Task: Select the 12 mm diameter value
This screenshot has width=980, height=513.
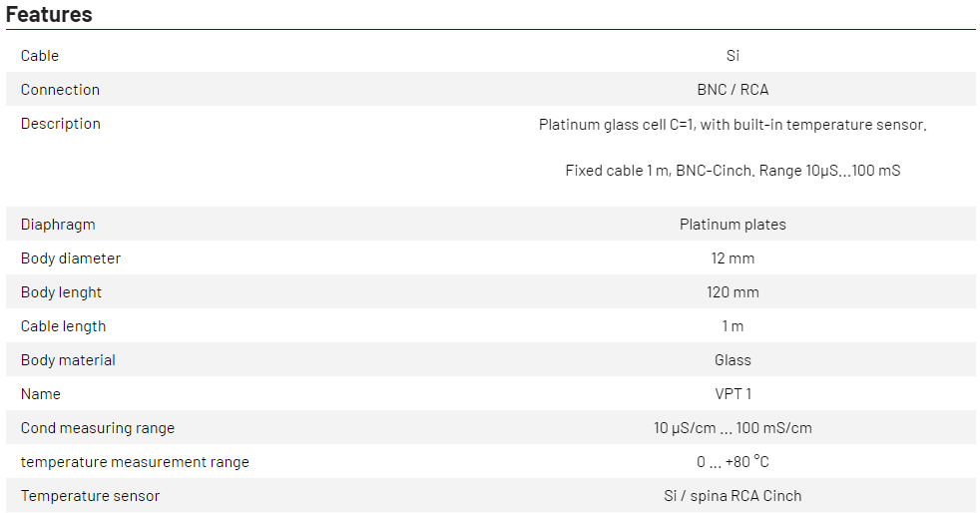Action: coord(733,258)
